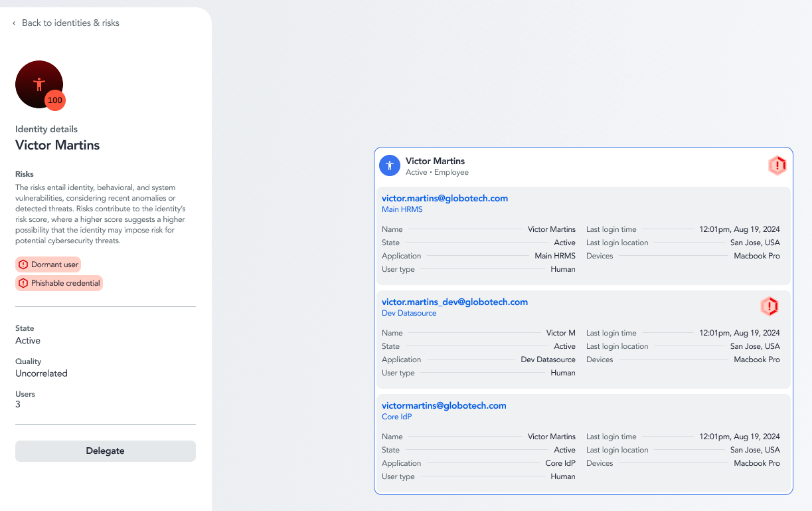
Task: Click 'Uncorrelated' quality value
Action: pos(42,373)
